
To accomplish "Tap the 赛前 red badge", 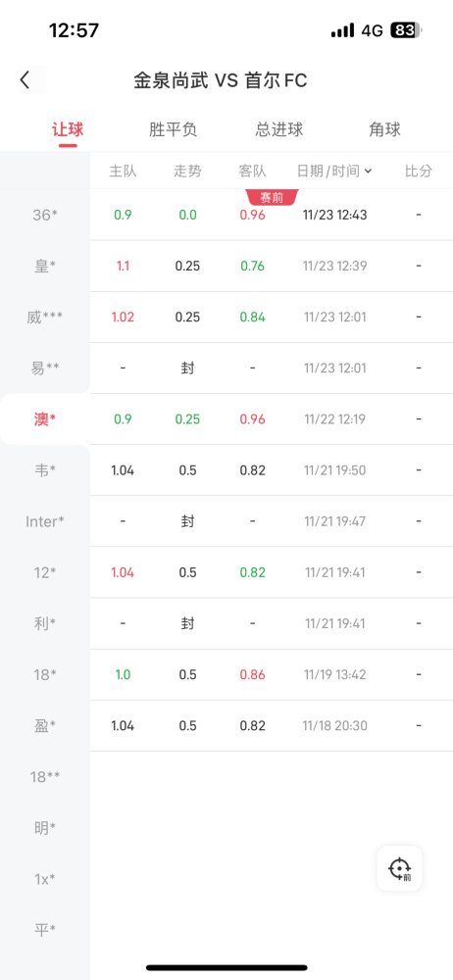I will 273,198.
